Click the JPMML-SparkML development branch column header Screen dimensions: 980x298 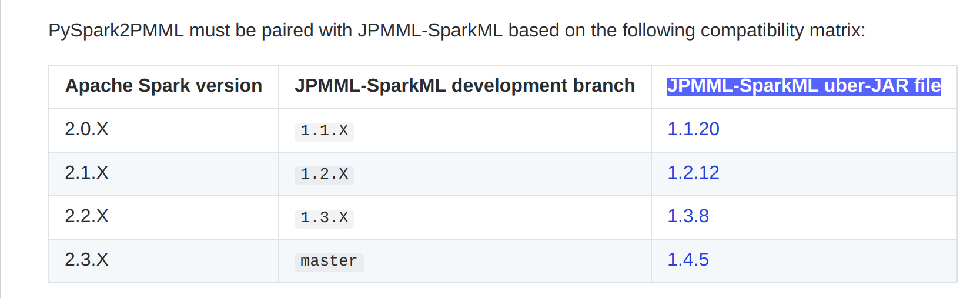(x=464, y=86)
